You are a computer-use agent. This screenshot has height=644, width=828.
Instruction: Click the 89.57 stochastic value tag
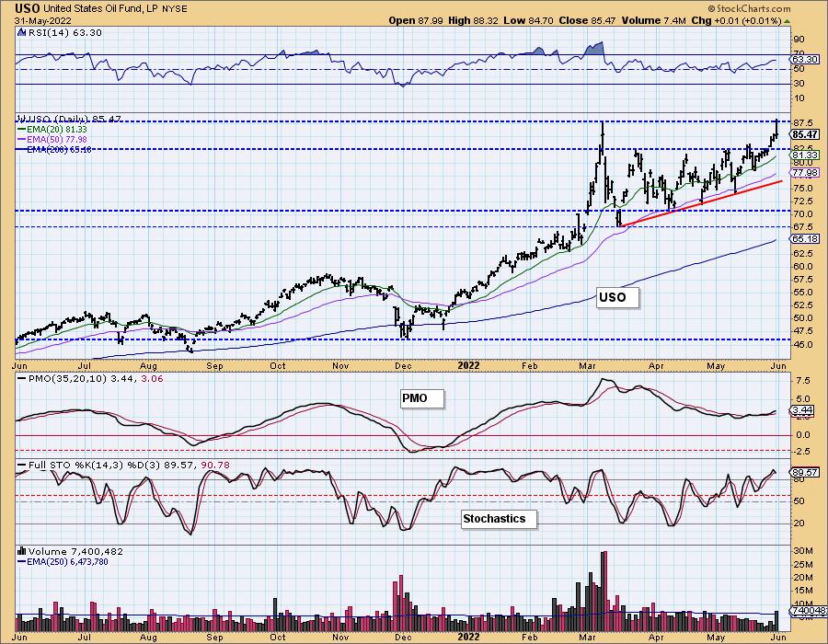pyautogui.click(x=804, y=473)
